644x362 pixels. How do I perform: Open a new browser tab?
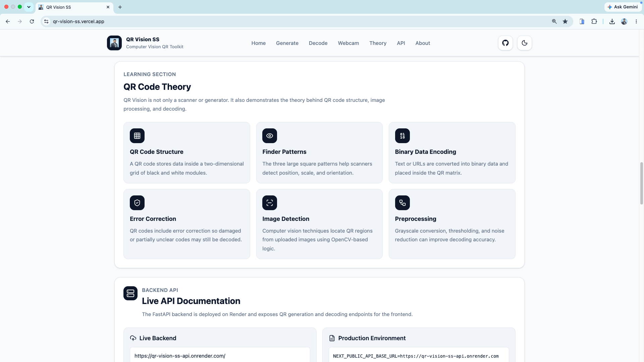(120, 7)
